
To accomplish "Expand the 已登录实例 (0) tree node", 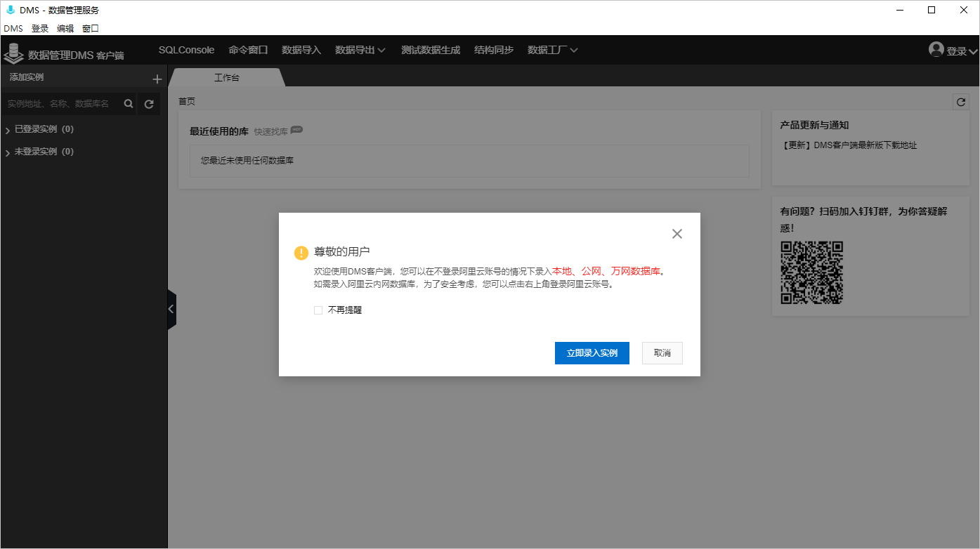I will tap(8, 130).
